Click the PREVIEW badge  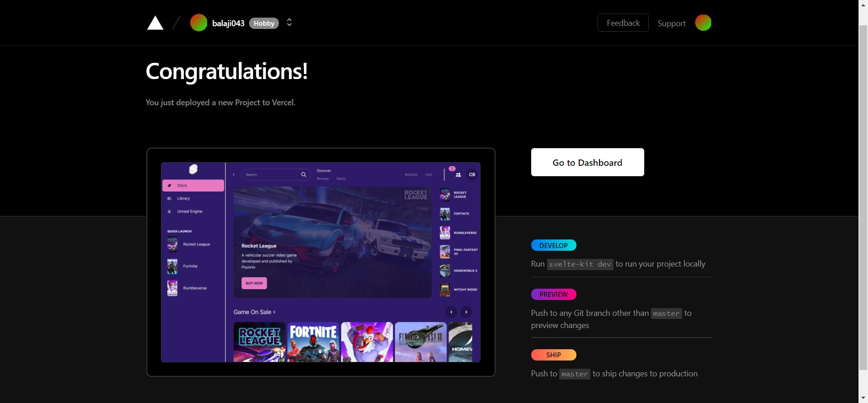pyautogui.click(x=553, y=294)
